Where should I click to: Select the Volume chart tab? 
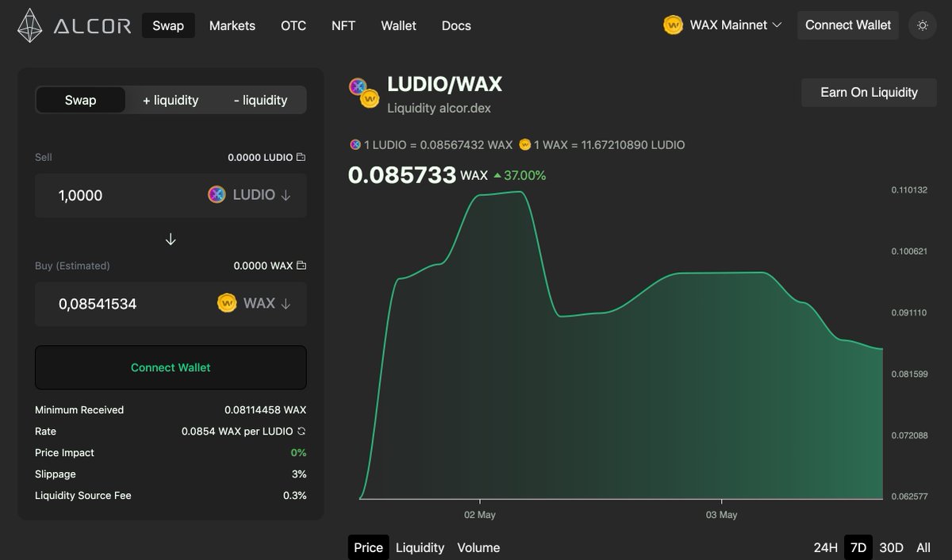click(478, 547)
